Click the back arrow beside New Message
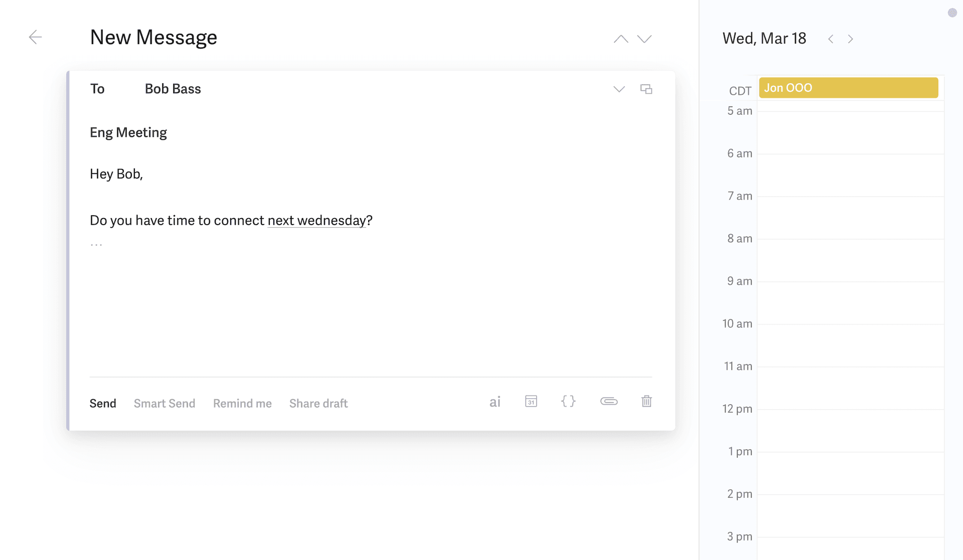The width and height of the screenshot is (963, 560). (x=35, y=37)
